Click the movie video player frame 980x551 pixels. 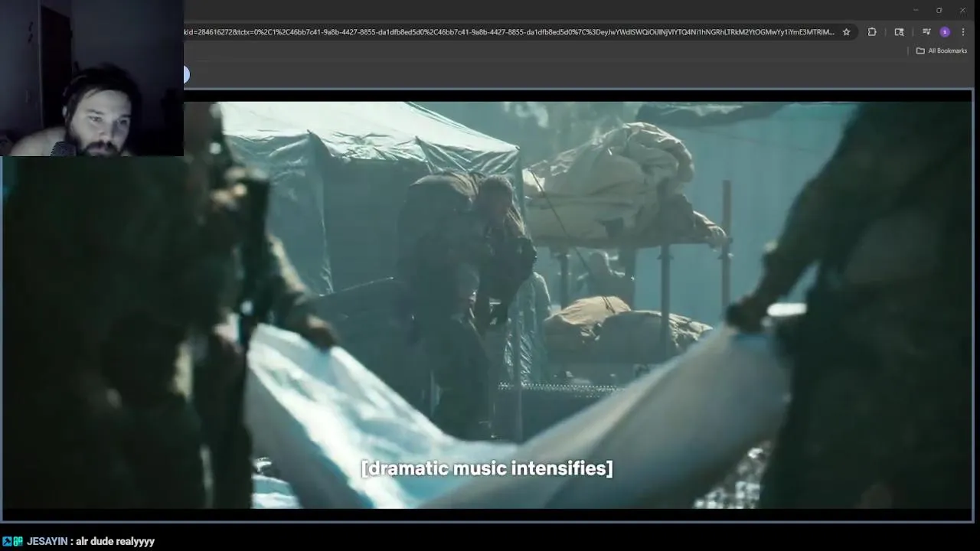pos(487,305)
